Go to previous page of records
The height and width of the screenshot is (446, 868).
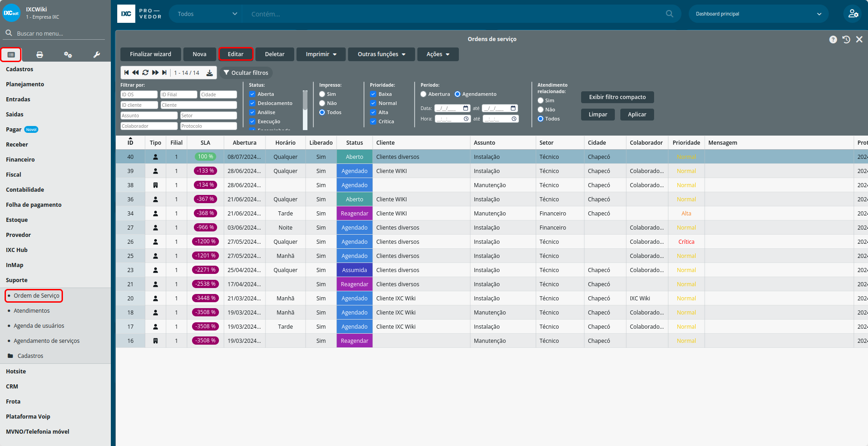135,73
